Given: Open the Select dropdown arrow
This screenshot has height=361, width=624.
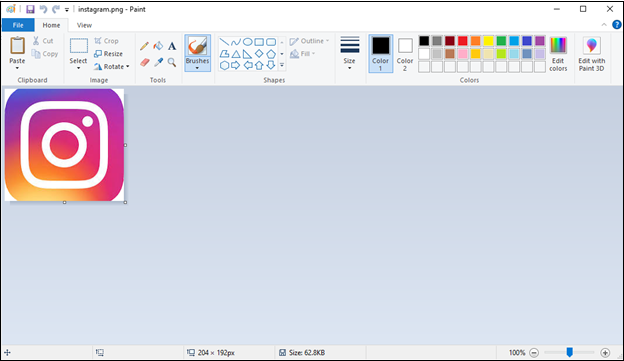Looking at the screenshot, I should pos(78,68).
